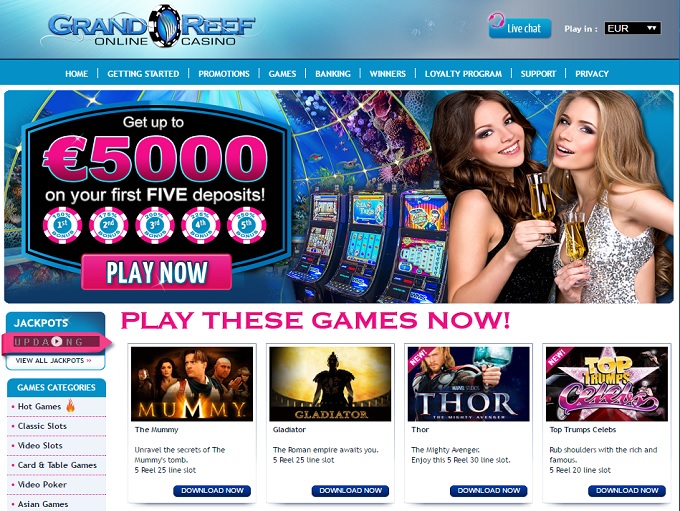Click the 2nd bonus chip icon
Screen dimensions: 680x511
[x=108, y=225]
